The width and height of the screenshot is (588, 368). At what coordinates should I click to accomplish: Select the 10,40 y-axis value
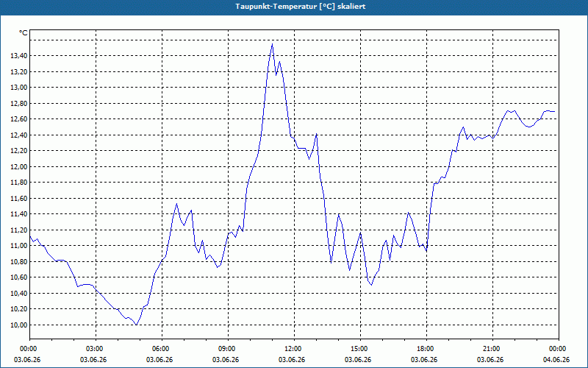click(19, 293)
